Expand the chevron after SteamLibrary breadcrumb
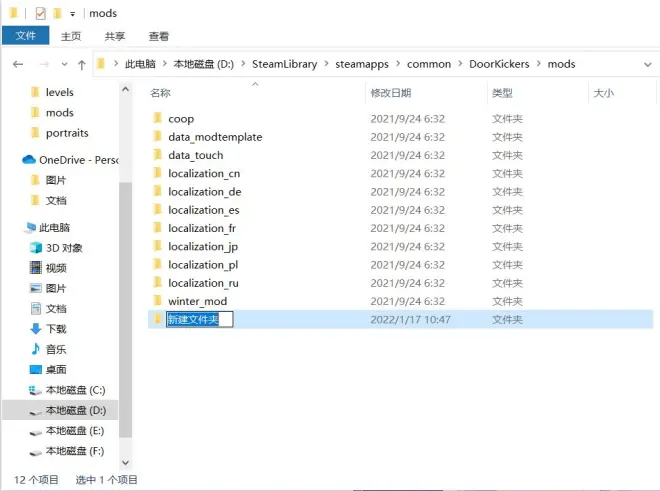 [326, 64]
